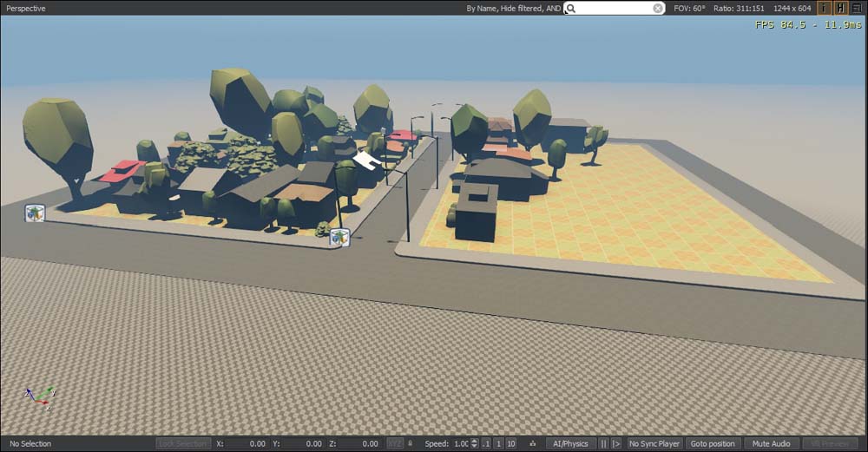
Task: Toggle the lock icon next to XYZ
Action: pyautogui.click(x=411, y=443)
